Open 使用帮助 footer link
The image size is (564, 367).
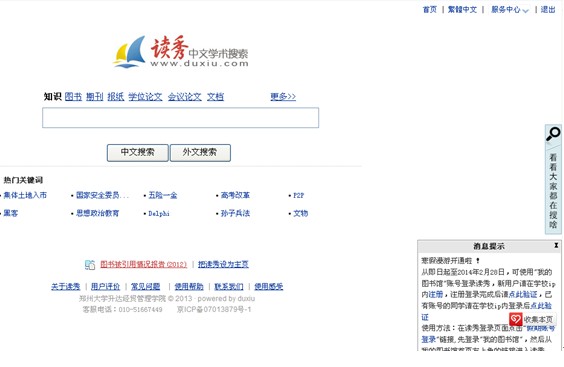click(x=189, y=287)
